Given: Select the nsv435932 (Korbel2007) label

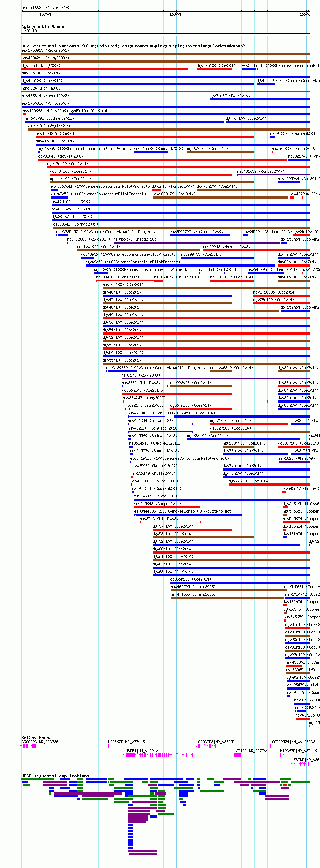Looking at the screenshot, I should tap(154, 466).
